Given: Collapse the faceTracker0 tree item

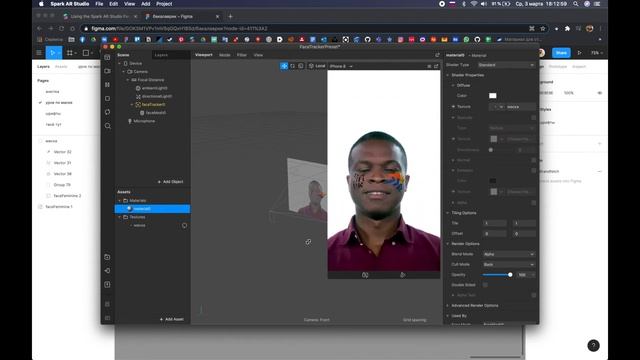Looking at the screenshot, I should (132, 105).
